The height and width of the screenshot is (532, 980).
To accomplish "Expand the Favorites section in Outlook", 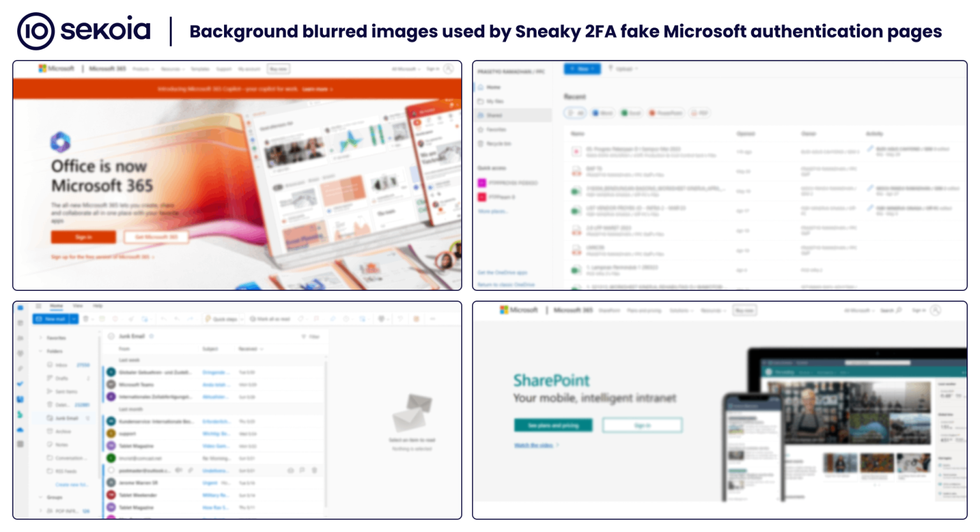I will click(x=41, y=337).
